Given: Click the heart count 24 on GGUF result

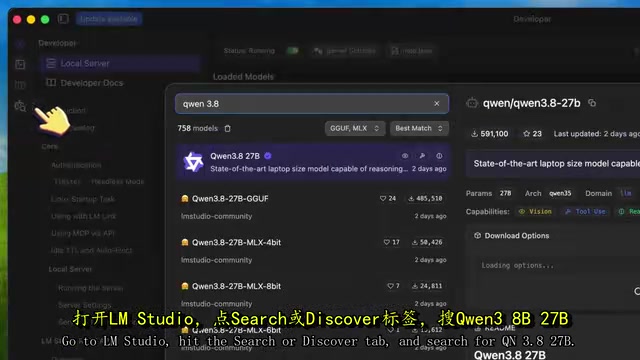Looking at the screenshot, I should [x=388, y=198].
